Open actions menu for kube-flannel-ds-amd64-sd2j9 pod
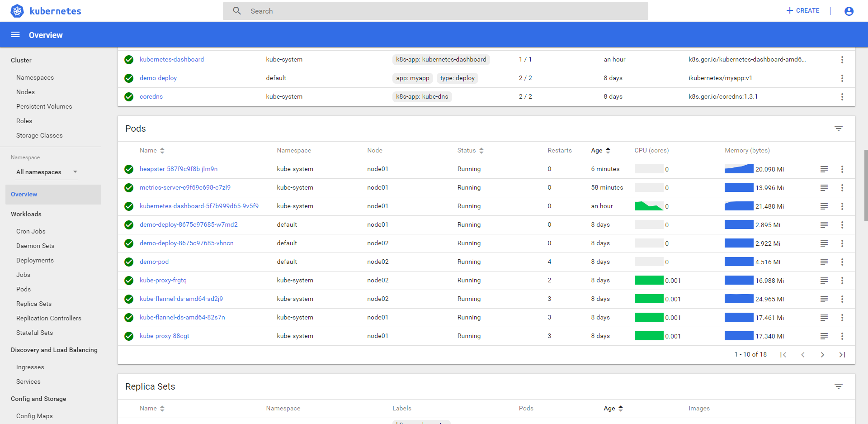The width and height of the screenshot is (868, 424). 842,299
